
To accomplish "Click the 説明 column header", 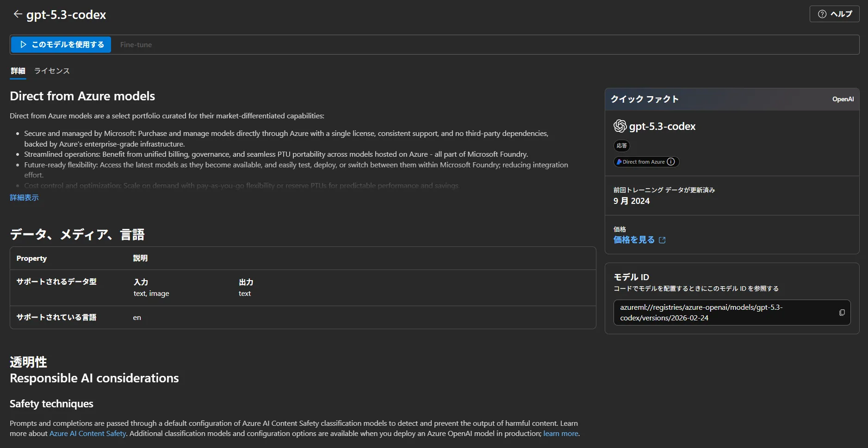I will 140,258.
